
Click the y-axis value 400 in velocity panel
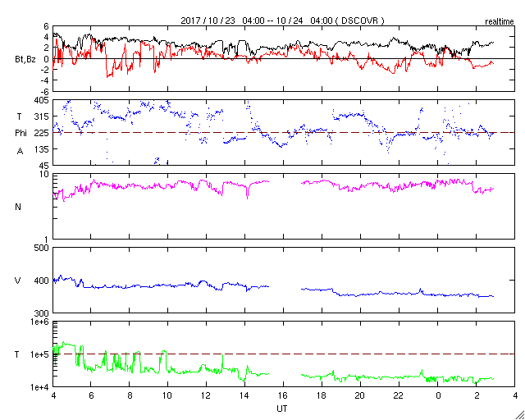pos(42,281)
